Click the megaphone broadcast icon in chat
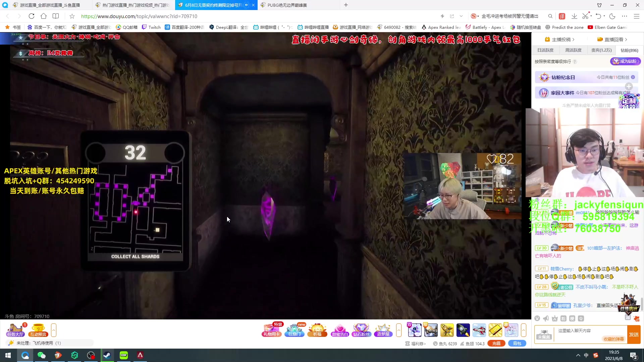 [x=546, y=318]
